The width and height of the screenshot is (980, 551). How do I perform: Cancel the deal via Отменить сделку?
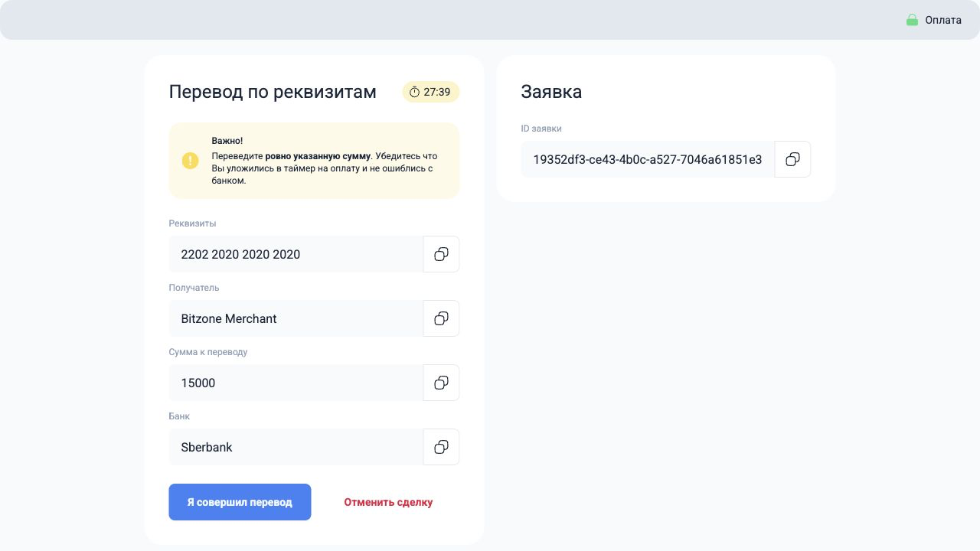click(x=388, y=502)
